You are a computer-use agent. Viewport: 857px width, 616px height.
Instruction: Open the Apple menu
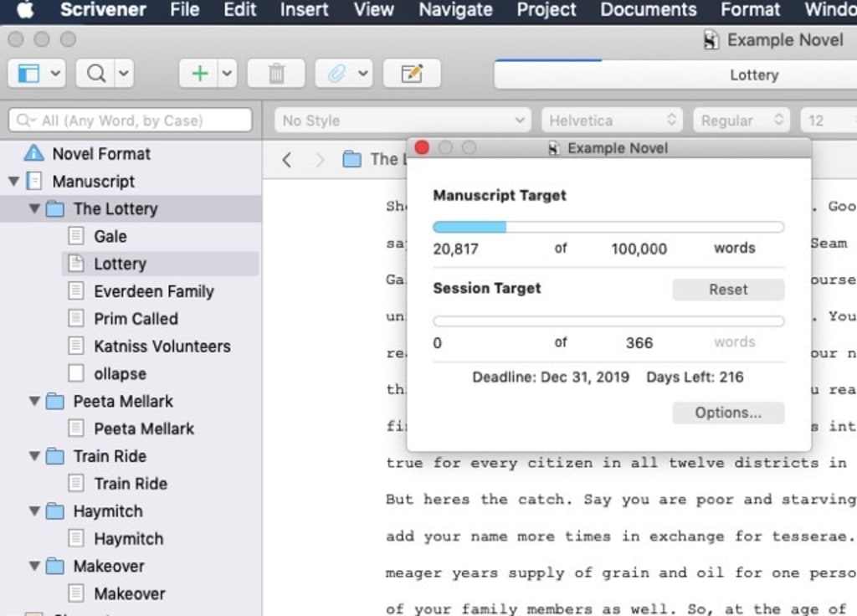24,10
